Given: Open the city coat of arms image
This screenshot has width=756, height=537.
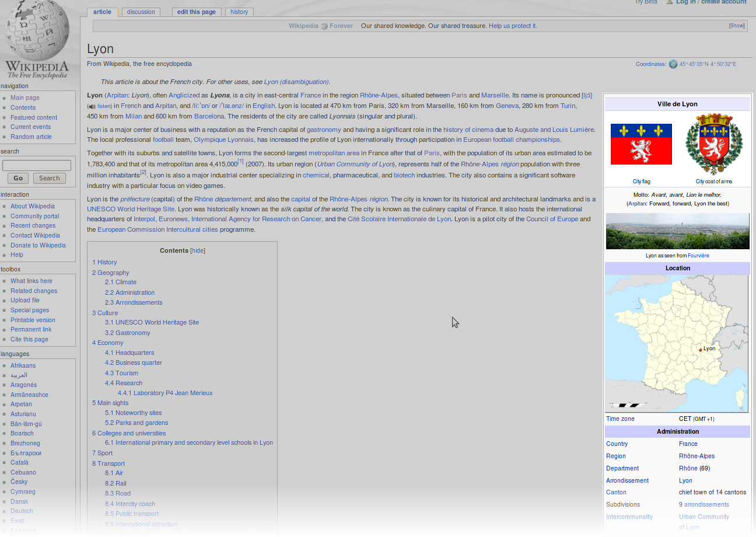Looking at the screenshot, I should (x=713, y=144).
